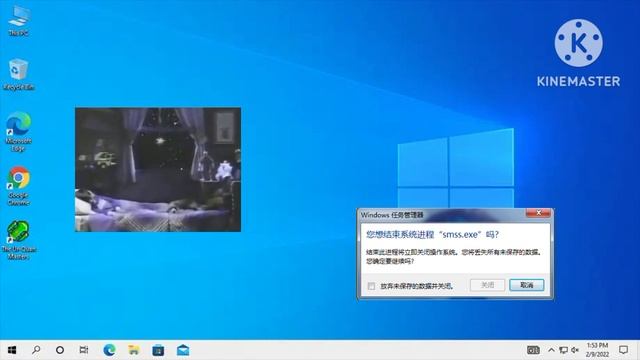Screen dimensions: 640x360
Task: Open network status tray icon
Action: 564,350
